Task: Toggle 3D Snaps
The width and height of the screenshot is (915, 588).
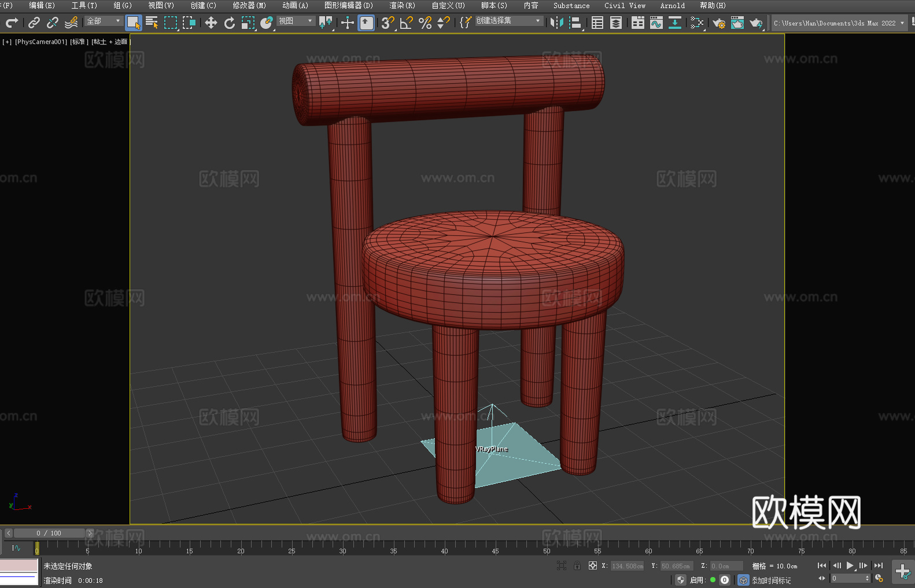Action: (388, 23)
